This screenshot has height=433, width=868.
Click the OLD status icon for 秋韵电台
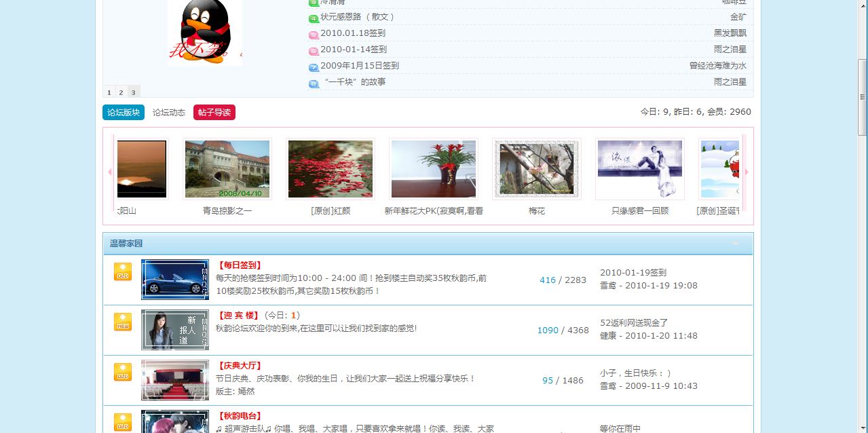(x=123, y=422)
